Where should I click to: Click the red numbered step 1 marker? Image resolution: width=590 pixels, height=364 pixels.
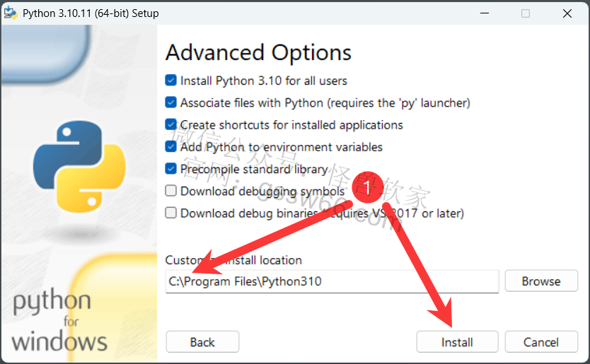click(367, 187)
